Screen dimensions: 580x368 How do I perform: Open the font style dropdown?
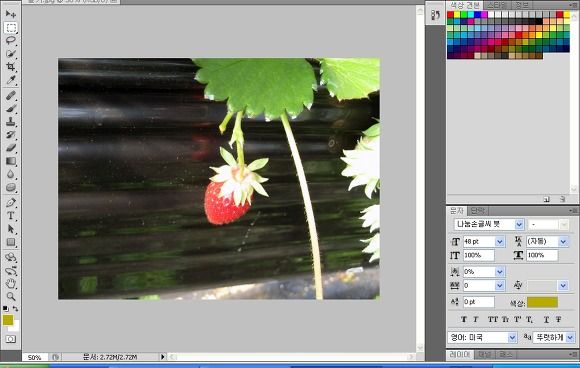564,224
